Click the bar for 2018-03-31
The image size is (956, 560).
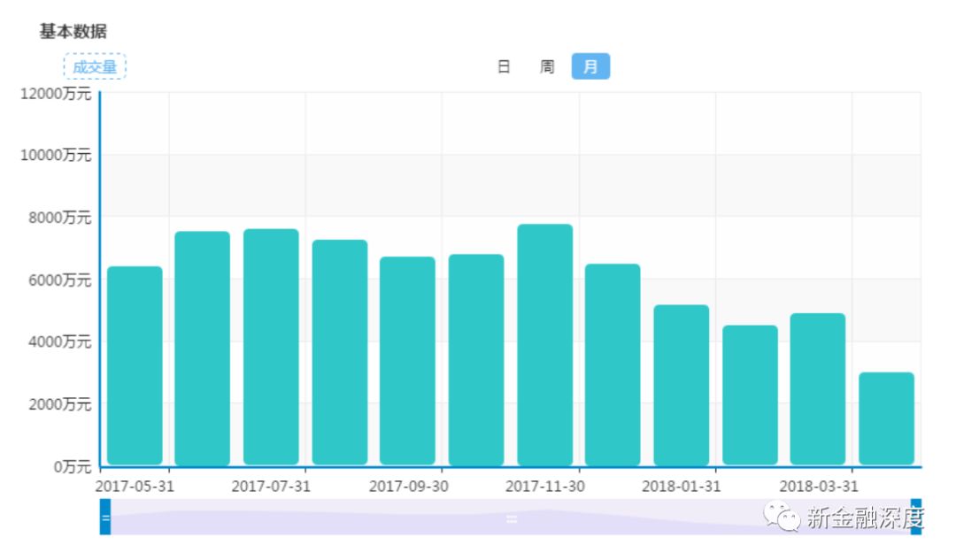(x=818, y=389)
